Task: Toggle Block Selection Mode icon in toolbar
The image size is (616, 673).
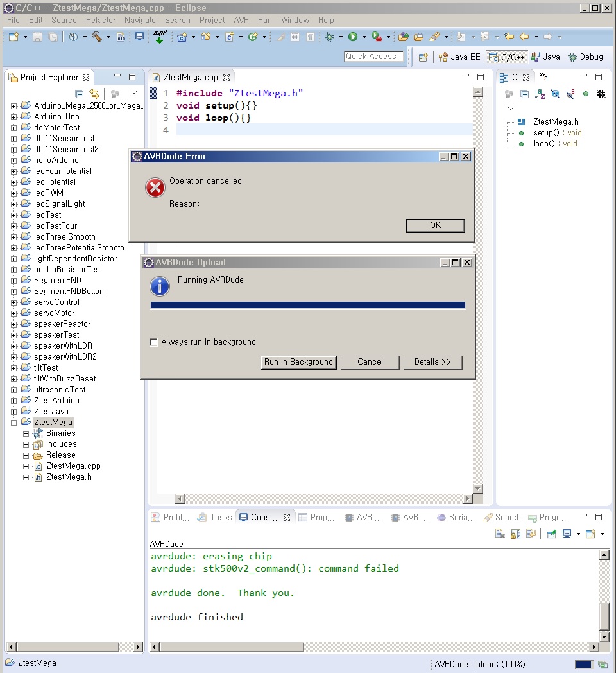Action: coord(295,37)
